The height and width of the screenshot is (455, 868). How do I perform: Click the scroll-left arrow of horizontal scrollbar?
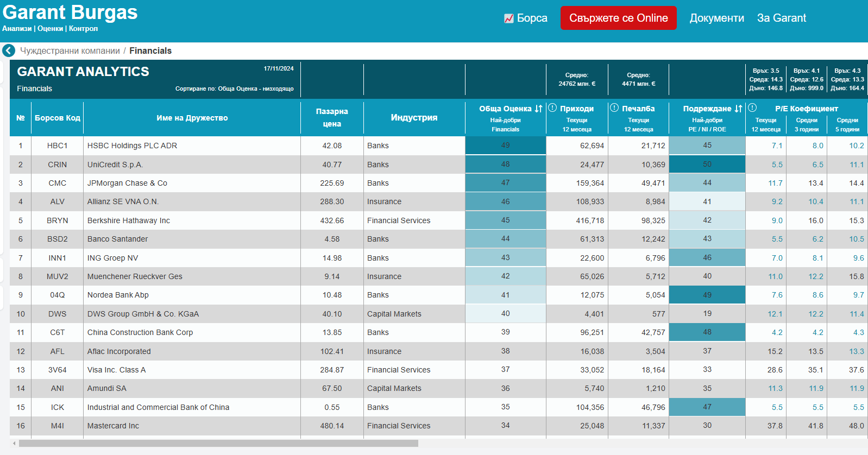point(14,444)
